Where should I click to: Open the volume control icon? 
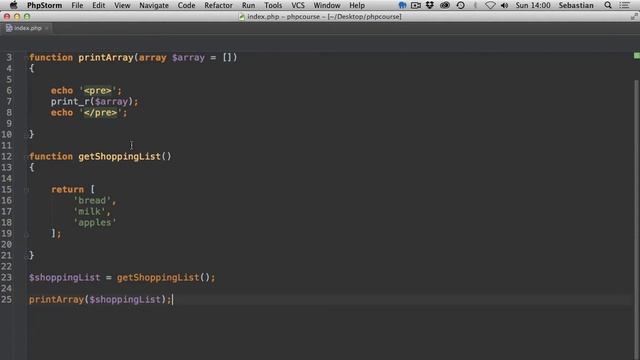pyautogui.click(x=504, y=5)
